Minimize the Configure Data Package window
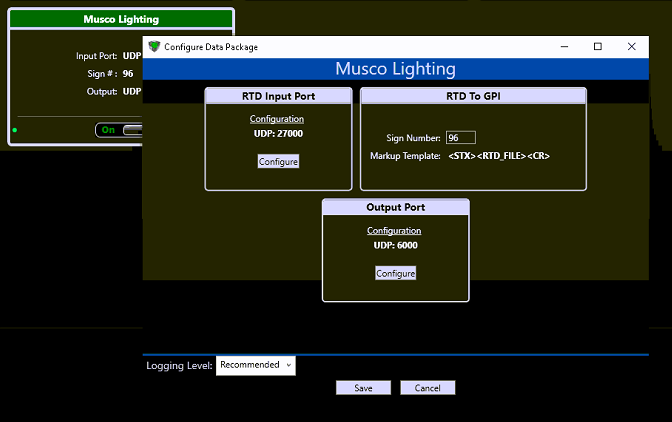Screen dimensions: 672x422 click(x=564, y=46)
